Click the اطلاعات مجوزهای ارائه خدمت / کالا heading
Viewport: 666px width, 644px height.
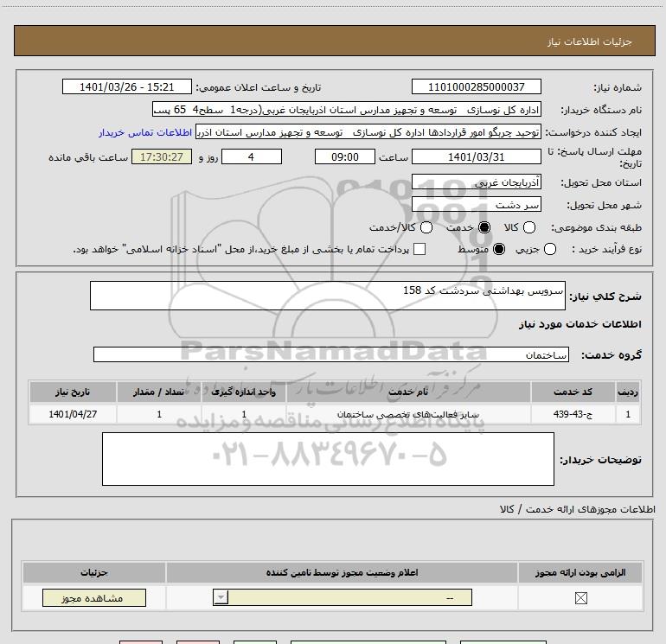(578, 509)
